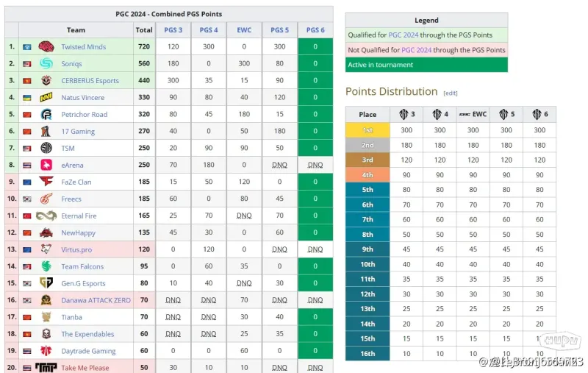Open the eArena team link
The image size is (588, 373).
pyautogui.click(x=72, y=165)
